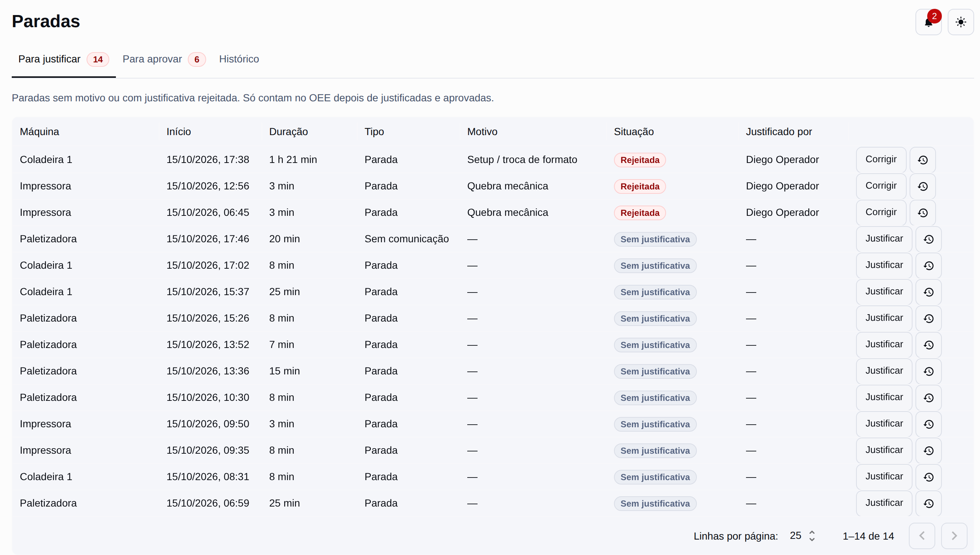The image size is (980, 555).
Task: Click Justificar for Coladeira 1 08:31 stop
Action: 884,477
